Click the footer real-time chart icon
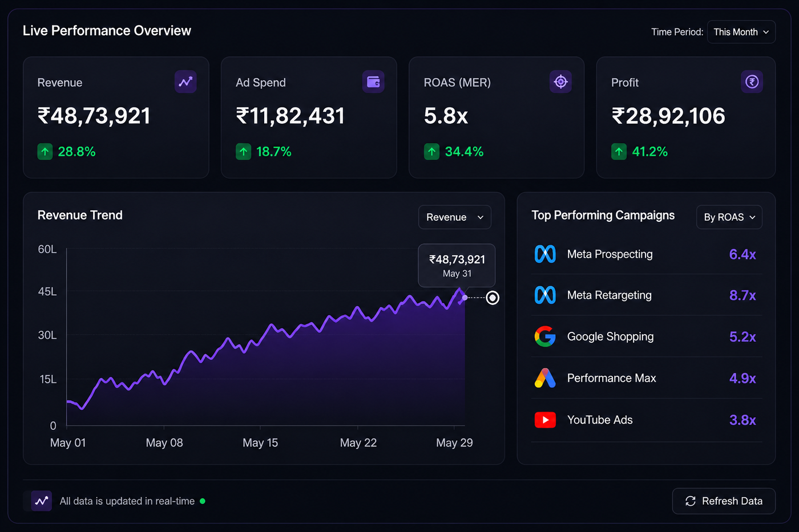Viewport: 799px width, 532px height. coord(42,501)
